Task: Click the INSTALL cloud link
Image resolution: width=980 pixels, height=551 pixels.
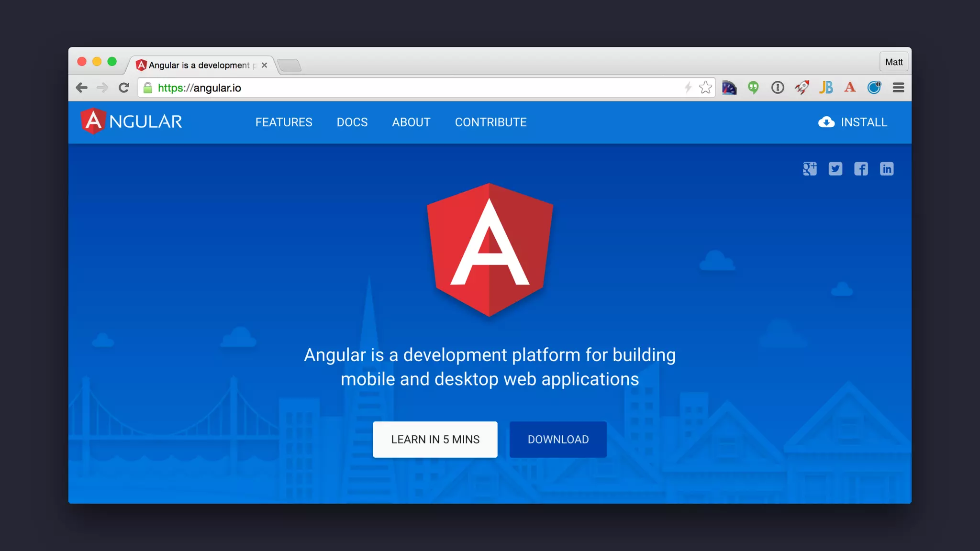Action: pyautogui.click(x=853, y=122)
